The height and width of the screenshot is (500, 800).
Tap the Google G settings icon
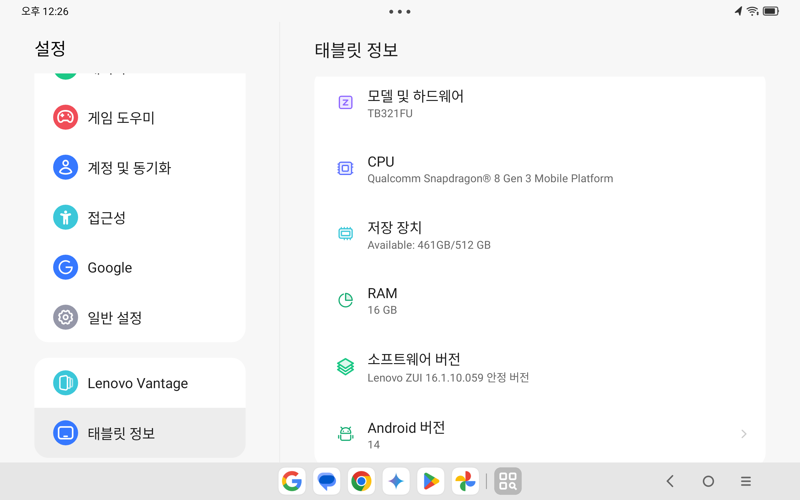click(65, 267)
